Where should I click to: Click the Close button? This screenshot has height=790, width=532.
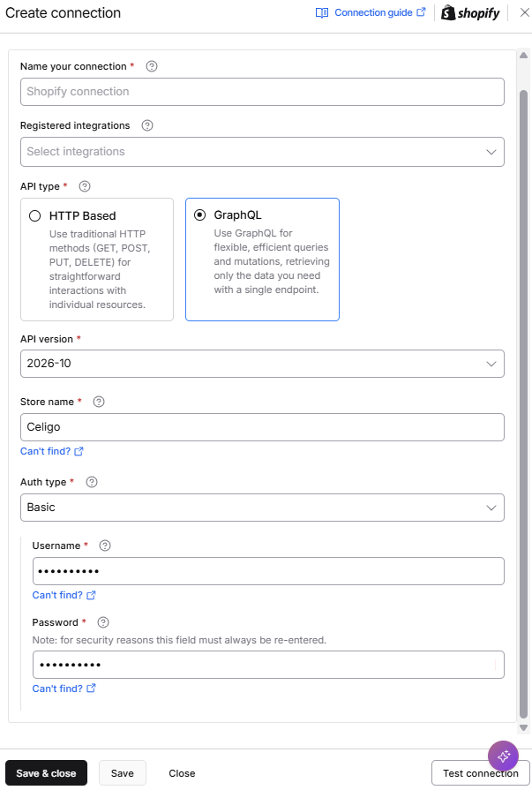pos(182,773)
